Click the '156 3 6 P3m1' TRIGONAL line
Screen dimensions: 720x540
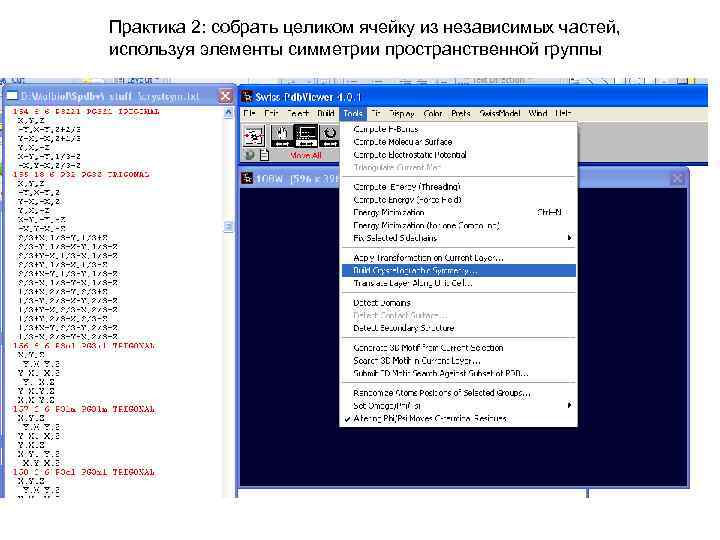click(84, 346)
